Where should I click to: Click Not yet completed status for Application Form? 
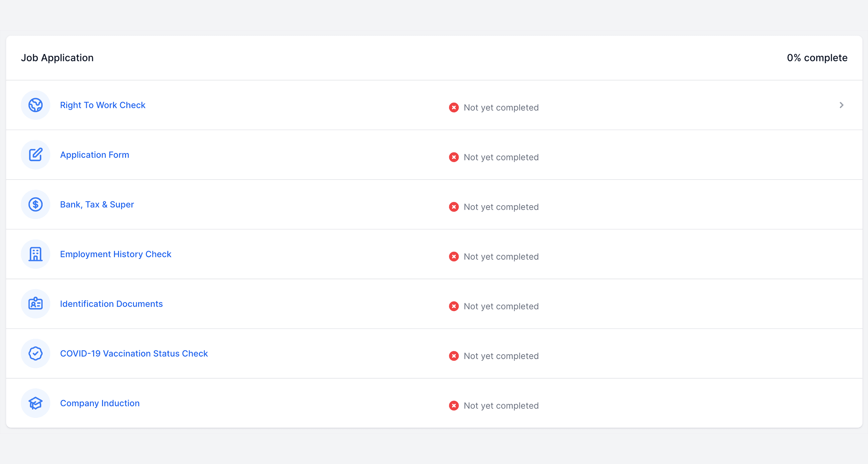coord(501,157)
